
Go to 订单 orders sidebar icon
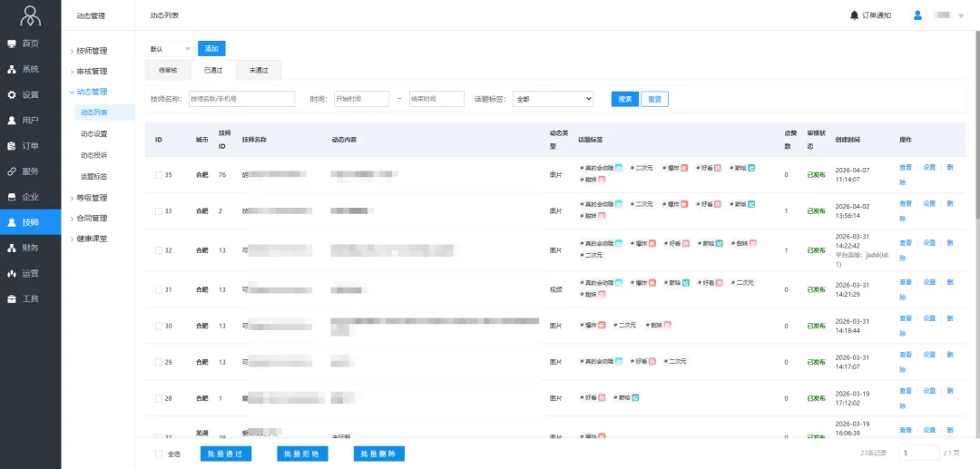[x=12, y=145]
